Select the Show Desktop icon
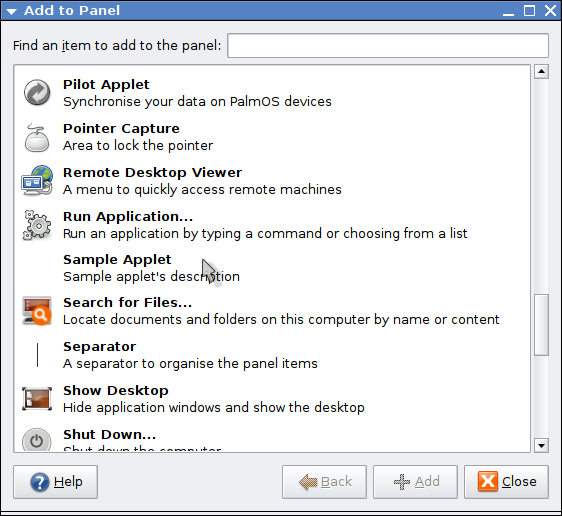 [x=37, y=398]
